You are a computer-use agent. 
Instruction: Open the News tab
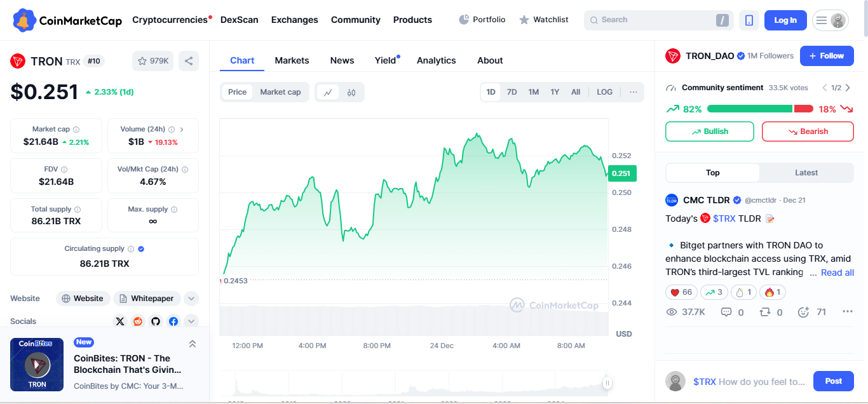(x=342, y=60)
